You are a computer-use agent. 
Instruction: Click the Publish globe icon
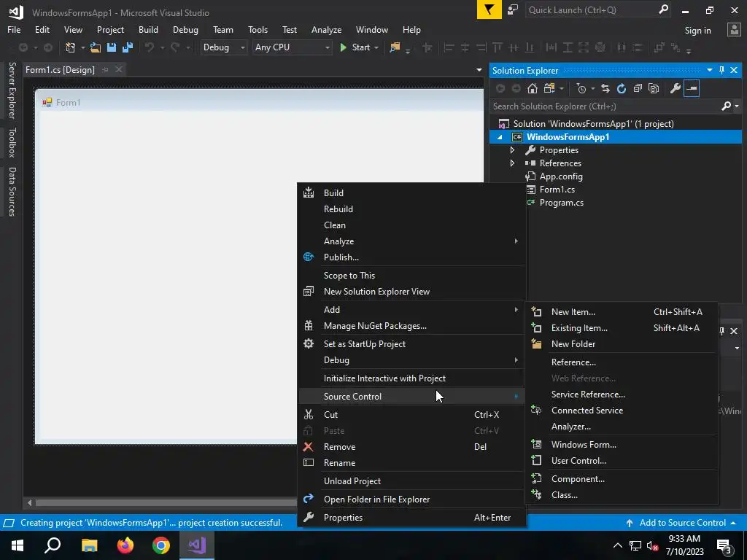pos(309,257)
